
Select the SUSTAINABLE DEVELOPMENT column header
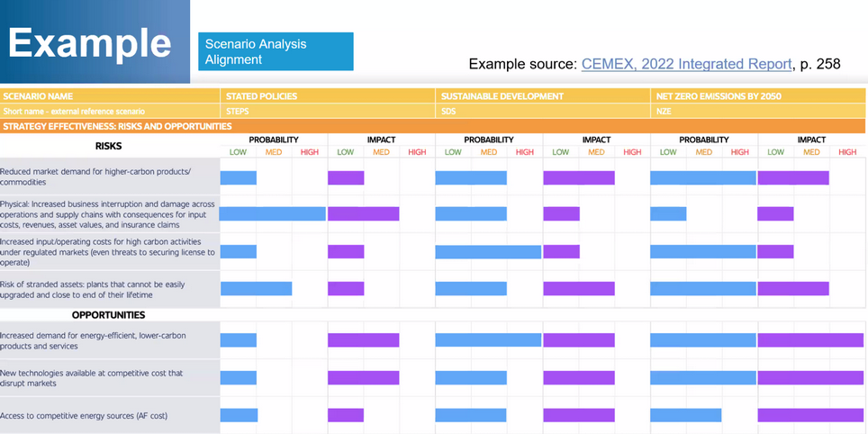[x=502, y=96]
